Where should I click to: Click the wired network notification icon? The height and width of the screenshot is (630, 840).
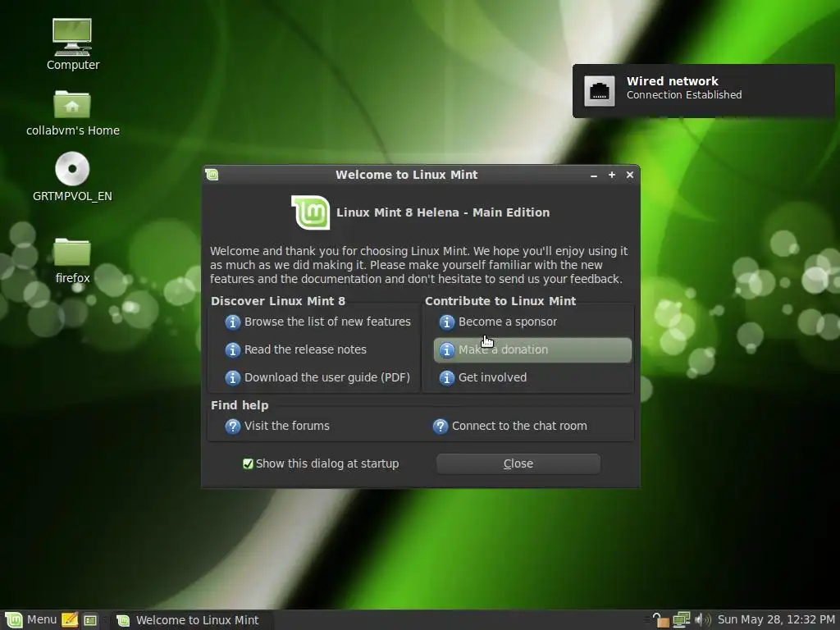tap(599, 91)
